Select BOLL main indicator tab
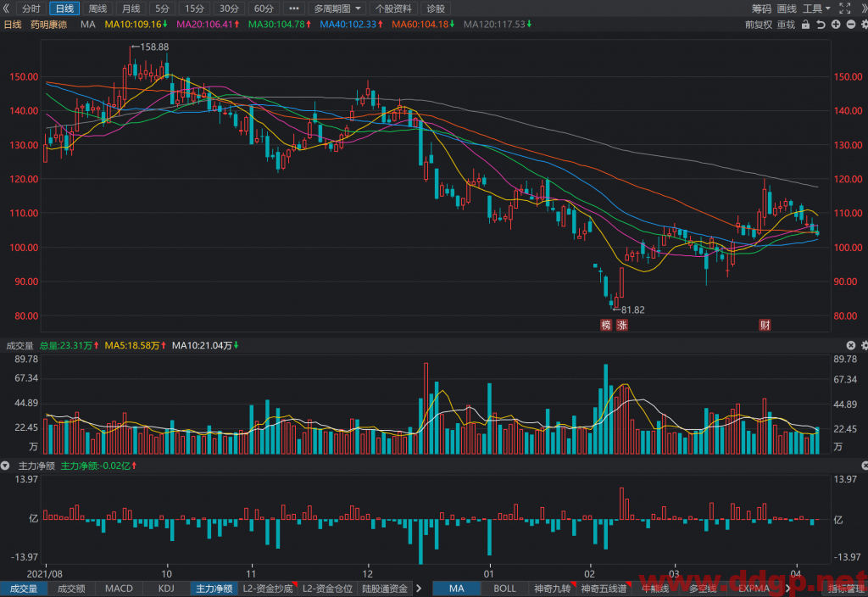This screenshot has height=597, width=868. point(504,589)
